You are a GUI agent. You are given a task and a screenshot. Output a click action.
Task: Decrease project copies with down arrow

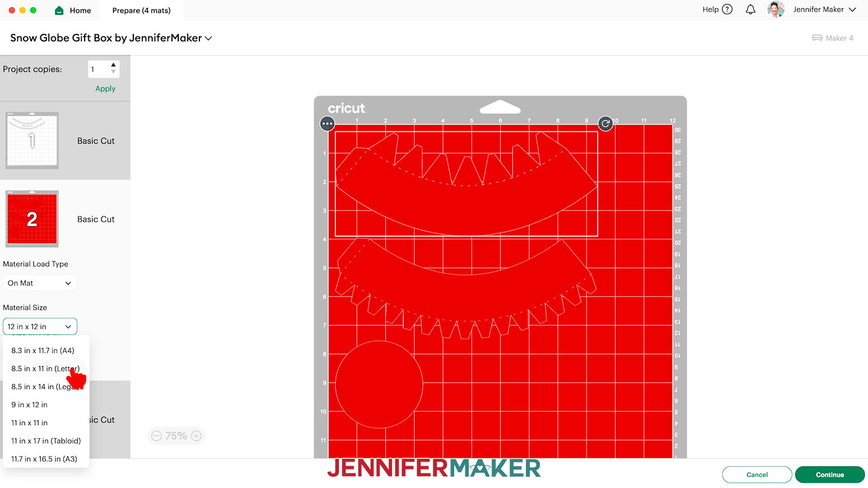click(x=114, y=72)
